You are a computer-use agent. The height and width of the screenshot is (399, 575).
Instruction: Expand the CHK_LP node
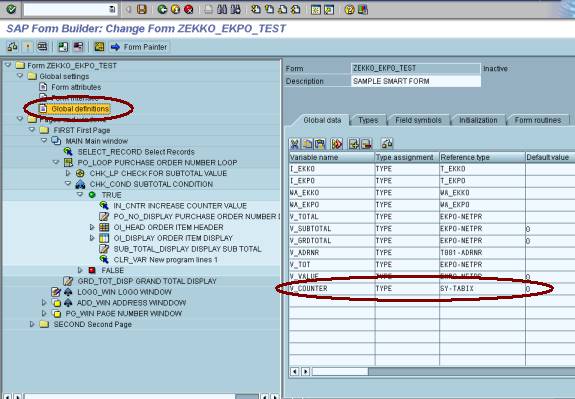(68, 173)
